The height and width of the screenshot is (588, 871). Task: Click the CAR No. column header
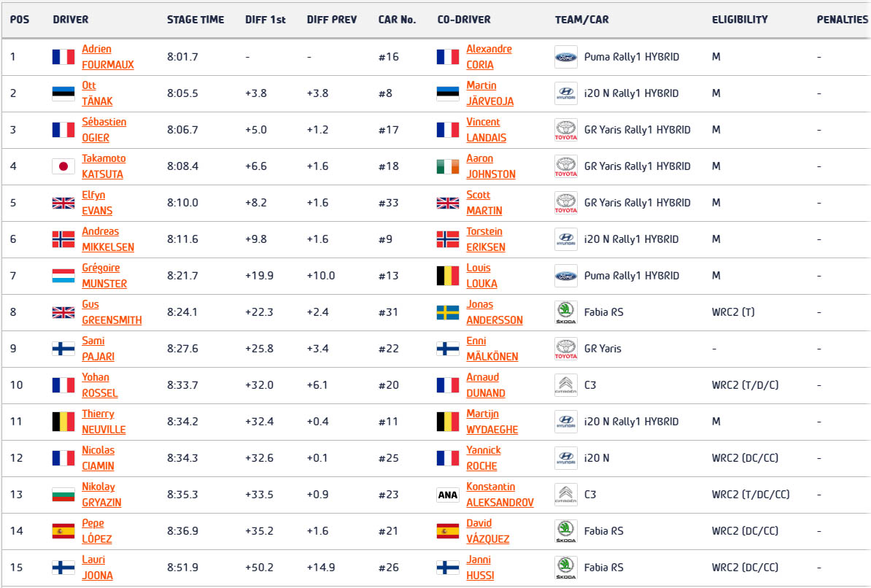397,20
